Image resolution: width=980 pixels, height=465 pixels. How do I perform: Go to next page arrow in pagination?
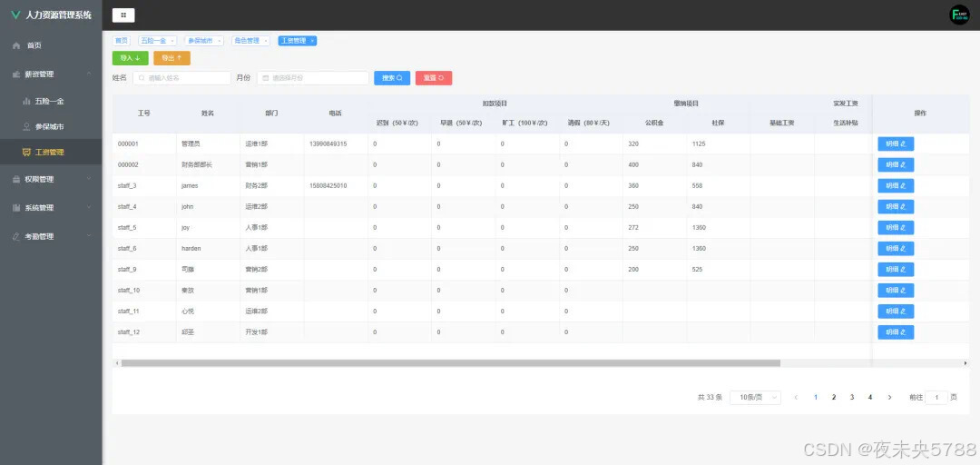(x=889, y=398)
